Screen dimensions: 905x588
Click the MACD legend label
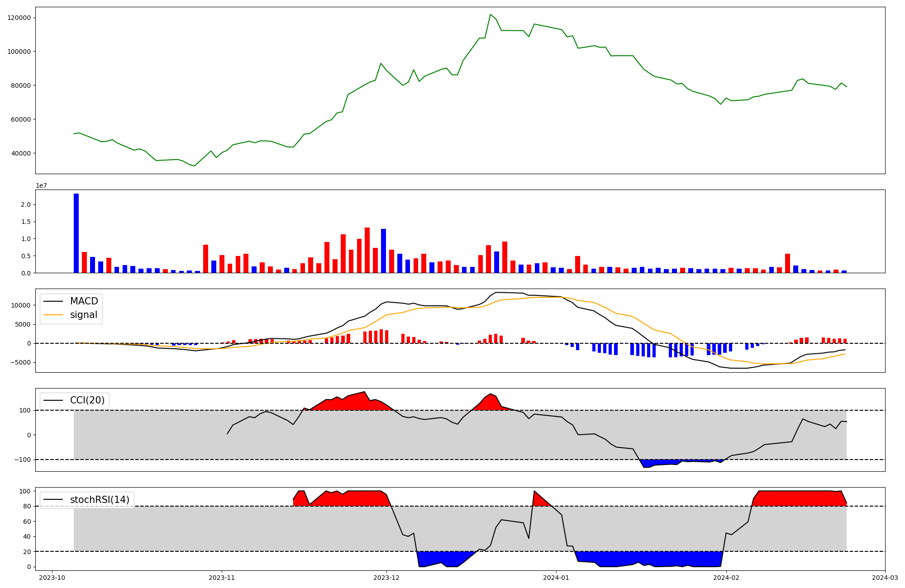pos(84,301)
